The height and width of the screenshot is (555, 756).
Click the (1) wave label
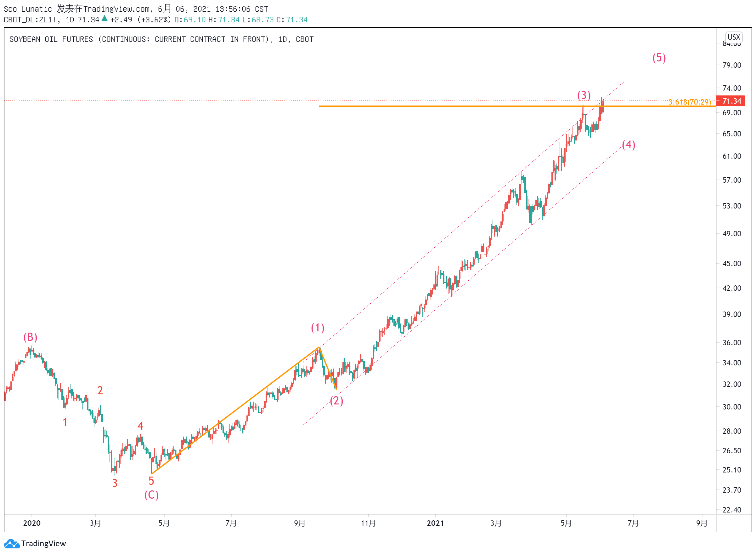pos(318,328)
